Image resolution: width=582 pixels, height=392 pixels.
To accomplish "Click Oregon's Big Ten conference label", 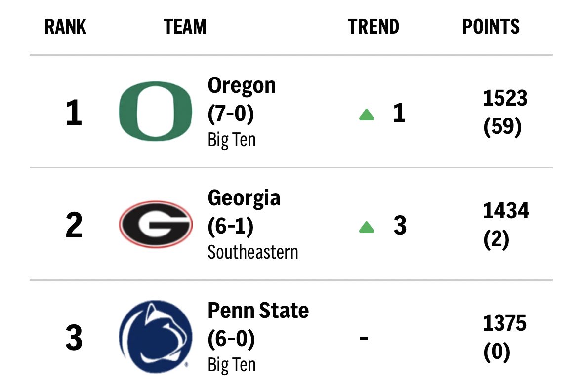I will 232,140.
